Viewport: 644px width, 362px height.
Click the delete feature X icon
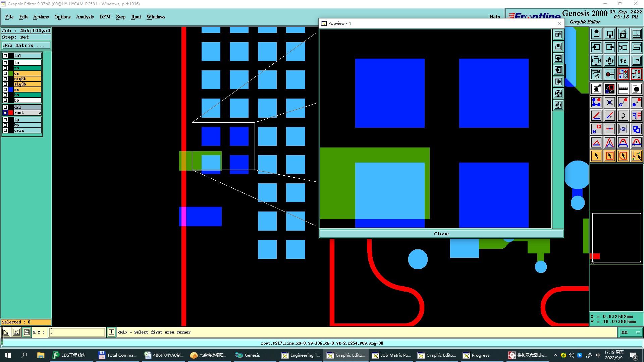coord(609,102)
